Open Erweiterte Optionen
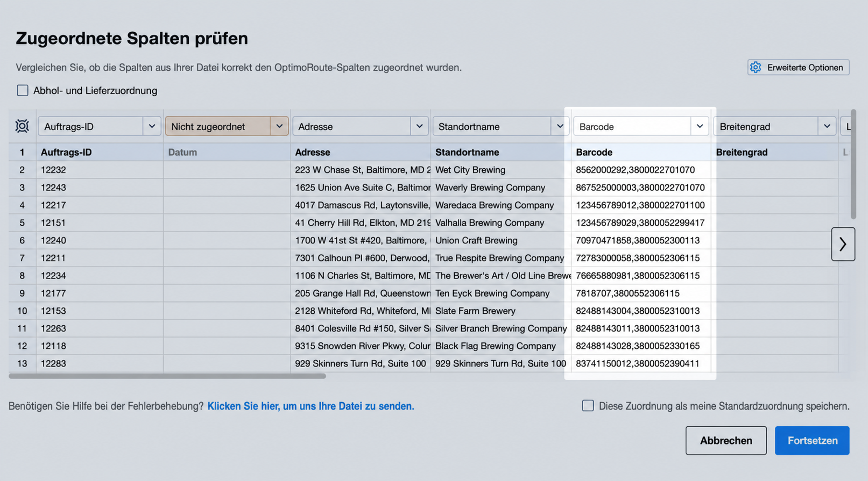This screenshot has width=868, height=481. (798, 67)
